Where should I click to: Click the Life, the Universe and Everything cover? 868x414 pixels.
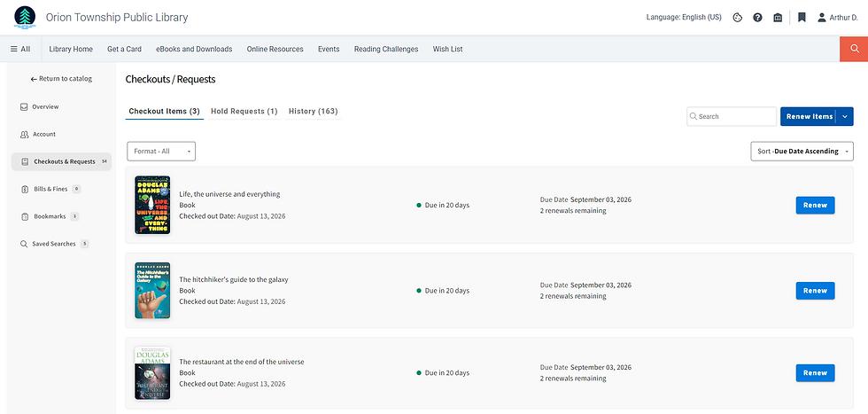tap(152, 205)
